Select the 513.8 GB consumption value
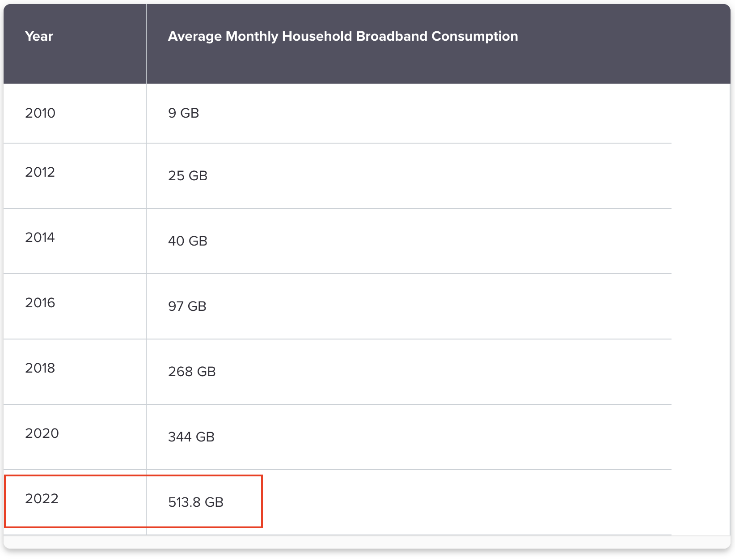This screenshot has height=560, width=735. [x=196, y=502]
